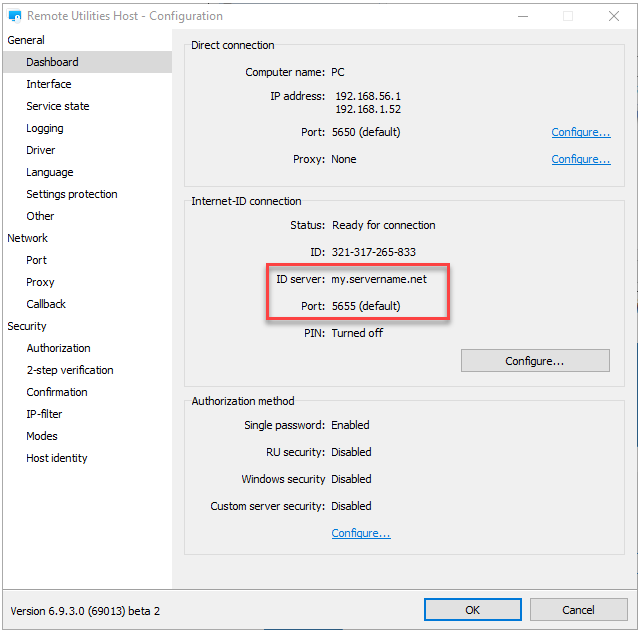Confirm settings with the OK button

[x=473, y=610]
